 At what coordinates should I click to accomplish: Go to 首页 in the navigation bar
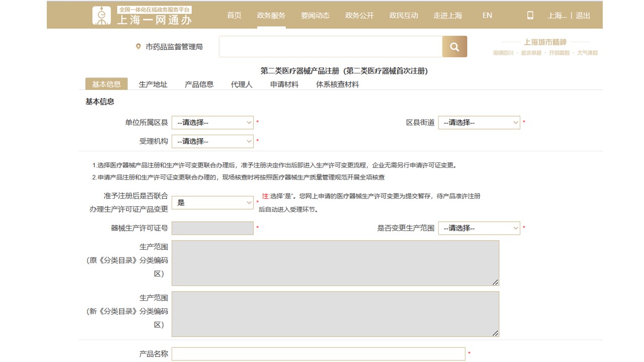(234, 16)
